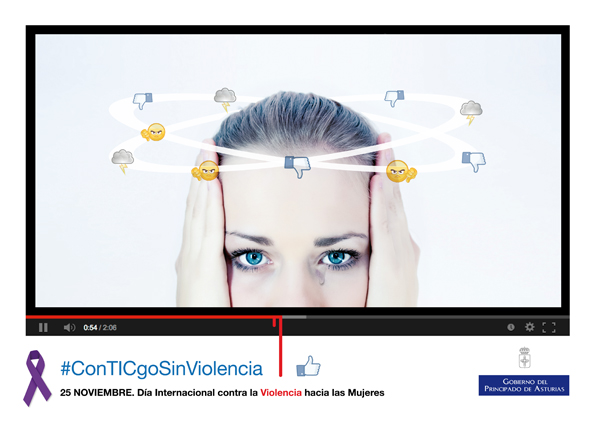Click the red word Violencia
The width and height of the screenshot is (595, 421).
click(x=281, y=393)
